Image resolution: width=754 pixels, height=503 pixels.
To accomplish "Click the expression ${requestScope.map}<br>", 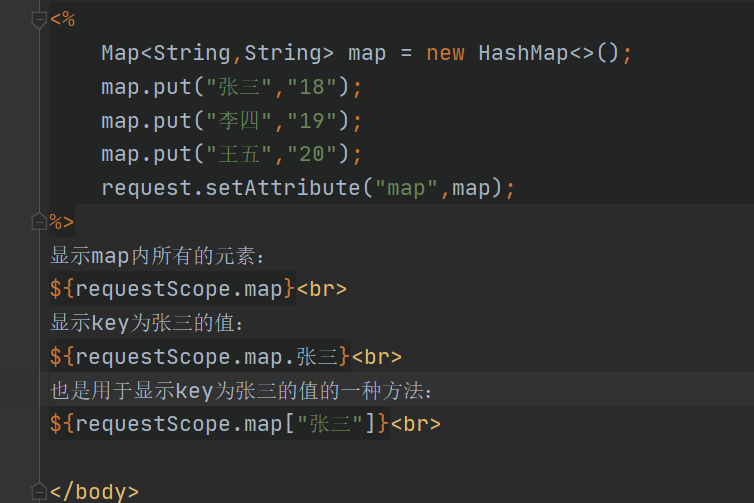I will 198,289.
